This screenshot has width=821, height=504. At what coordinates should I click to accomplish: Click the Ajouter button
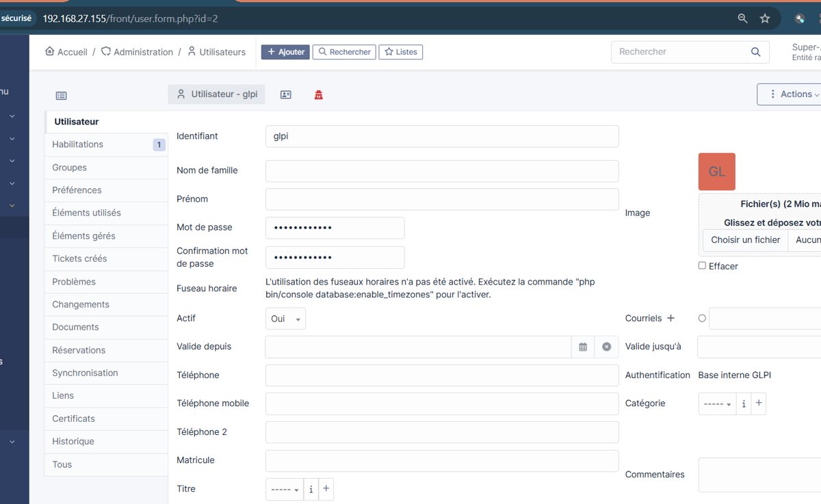coord(285,52)
